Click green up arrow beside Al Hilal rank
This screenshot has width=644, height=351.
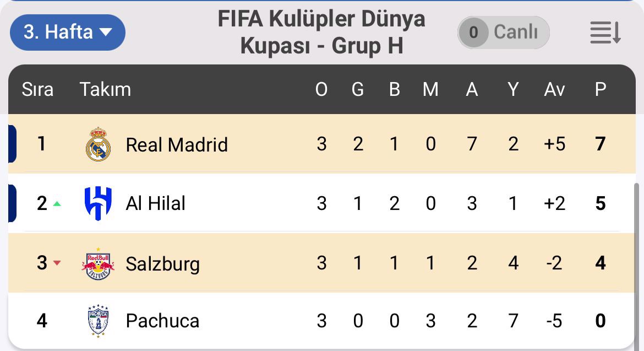57,203
